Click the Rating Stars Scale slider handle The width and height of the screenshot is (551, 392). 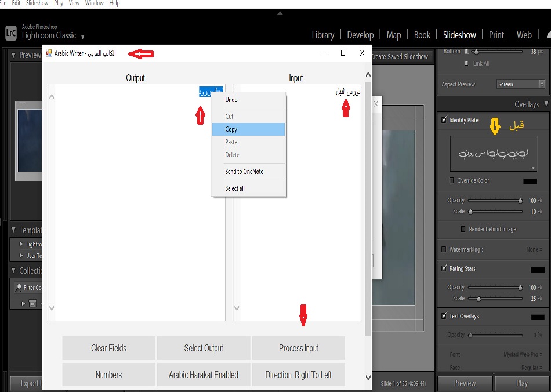click(x=478, y=299)
